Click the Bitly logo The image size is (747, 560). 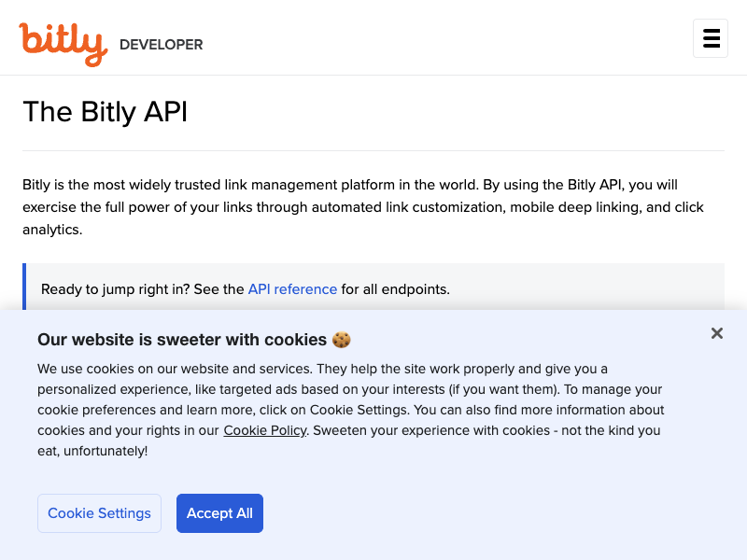(x=63, y=44)
